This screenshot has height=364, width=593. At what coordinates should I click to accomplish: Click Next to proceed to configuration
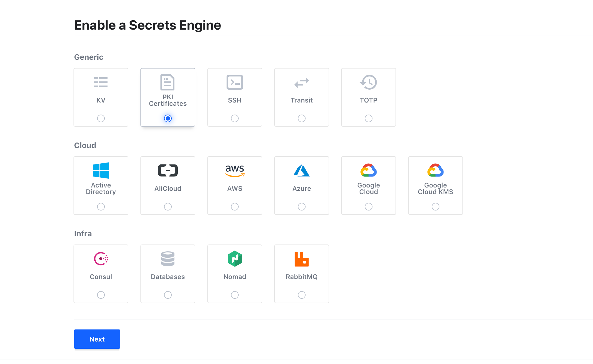[x=97, y=339]
